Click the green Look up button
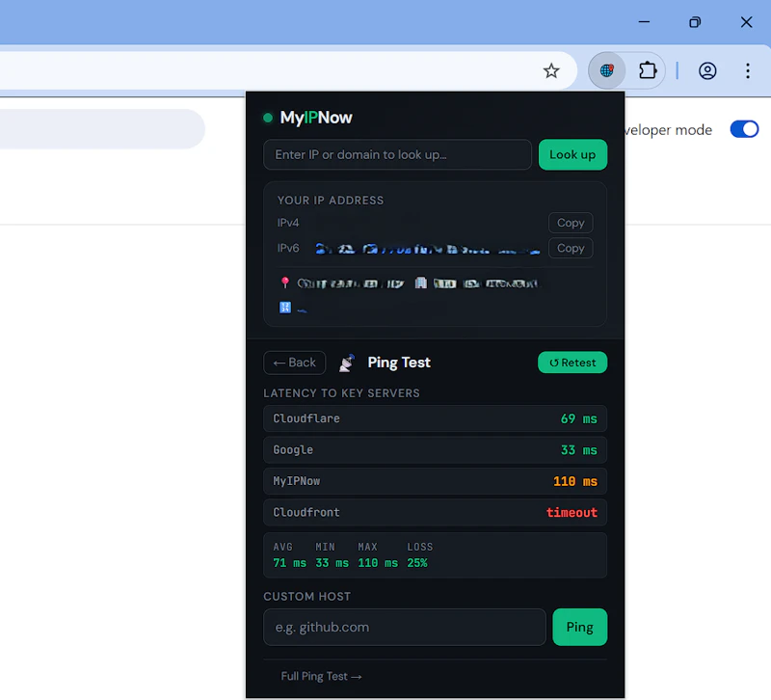 pos(572,154)
